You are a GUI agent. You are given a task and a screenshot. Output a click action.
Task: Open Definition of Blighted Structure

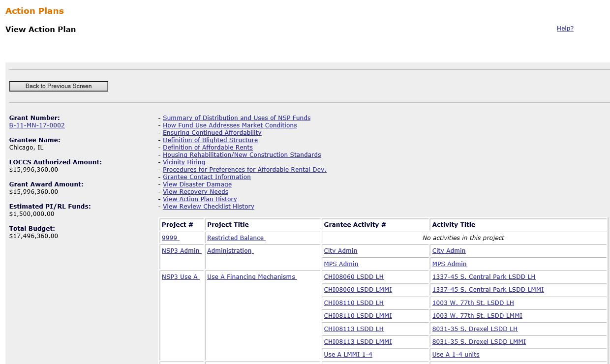click(x=210, y=140)
